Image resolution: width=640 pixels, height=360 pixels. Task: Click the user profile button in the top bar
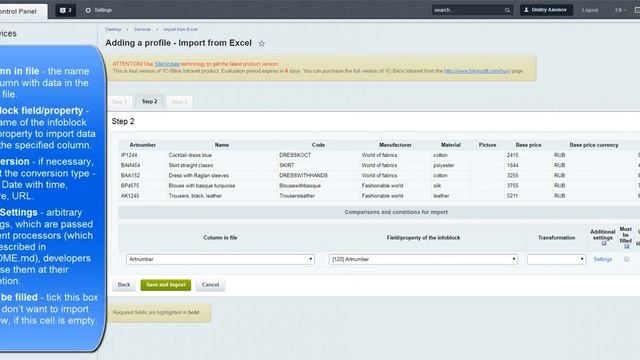click(546, 10)
